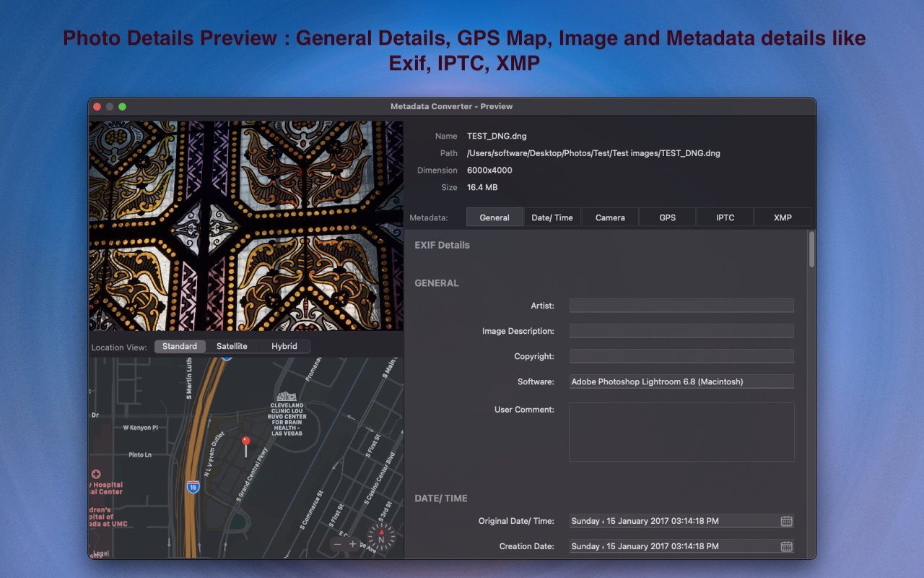Click the size value 16.4 MB
924x578 pixels.
[x=482, y=187]
